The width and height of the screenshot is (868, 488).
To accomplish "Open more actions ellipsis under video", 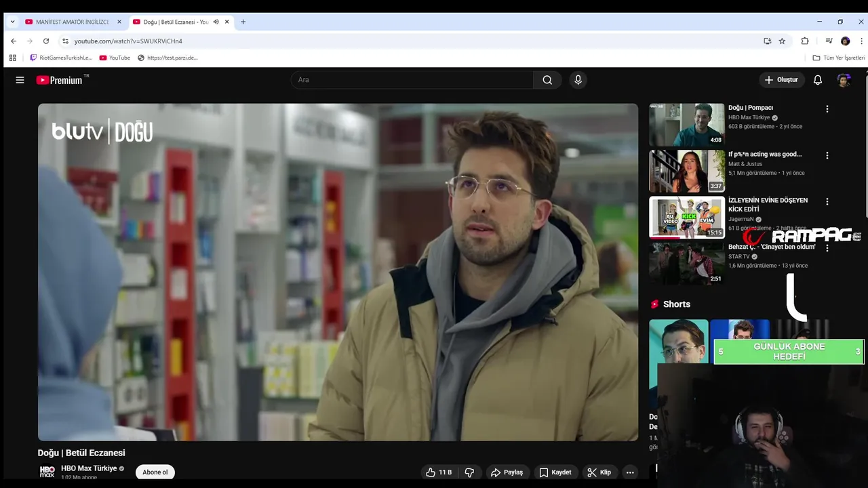I will click(630, 472).
